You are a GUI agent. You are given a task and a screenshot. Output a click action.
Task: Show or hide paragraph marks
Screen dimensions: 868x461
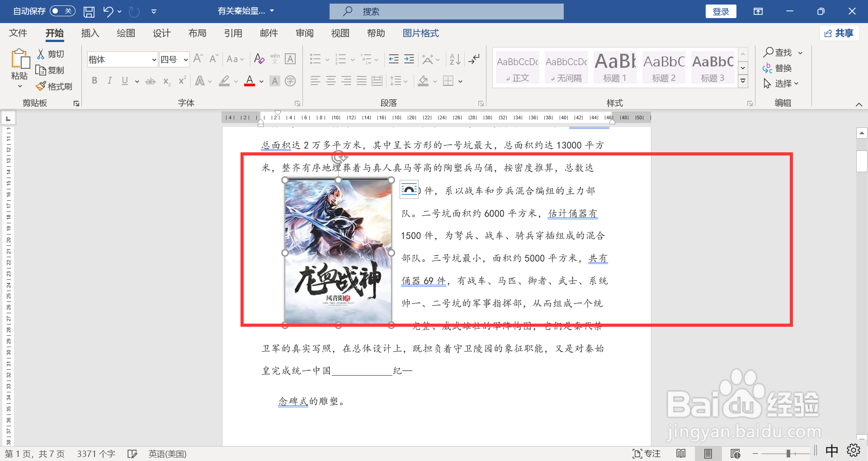474,59
